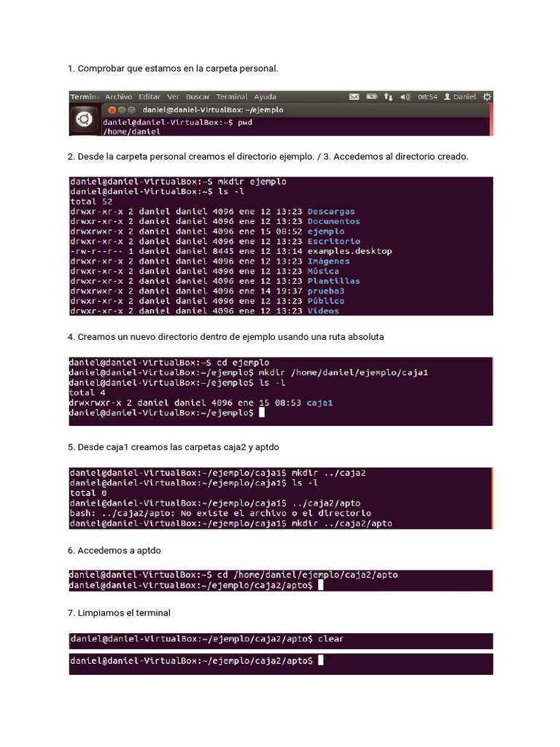Click the 'mkdir ../caja2/apto' command
Viewport: 560px width, 747px height.
click(342, 523)
